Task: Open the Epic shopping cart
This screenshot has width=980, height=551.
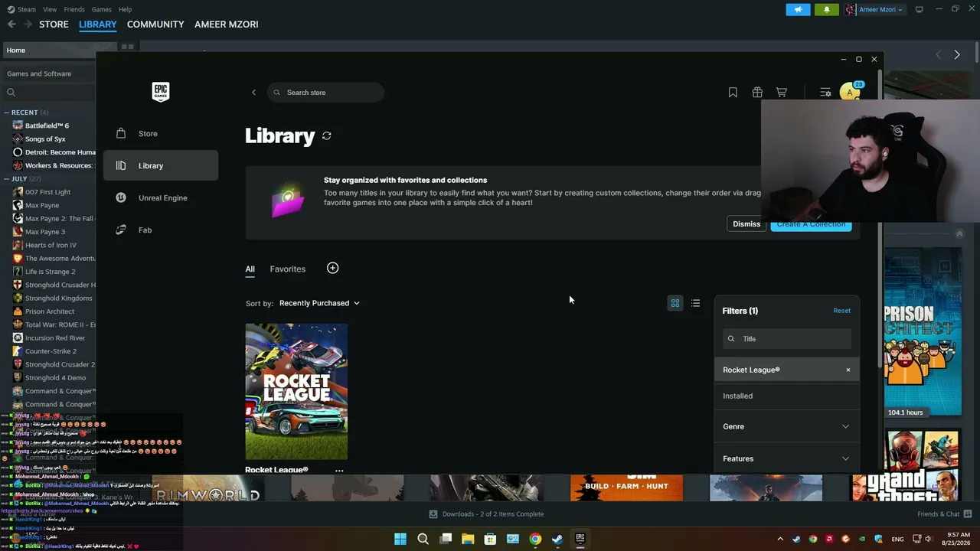Action: point(782,93)
